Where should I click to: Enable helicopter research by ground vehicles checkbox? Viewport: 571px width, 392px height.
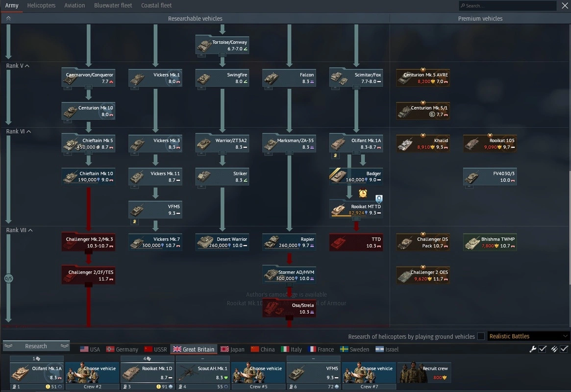pos(481,336)
